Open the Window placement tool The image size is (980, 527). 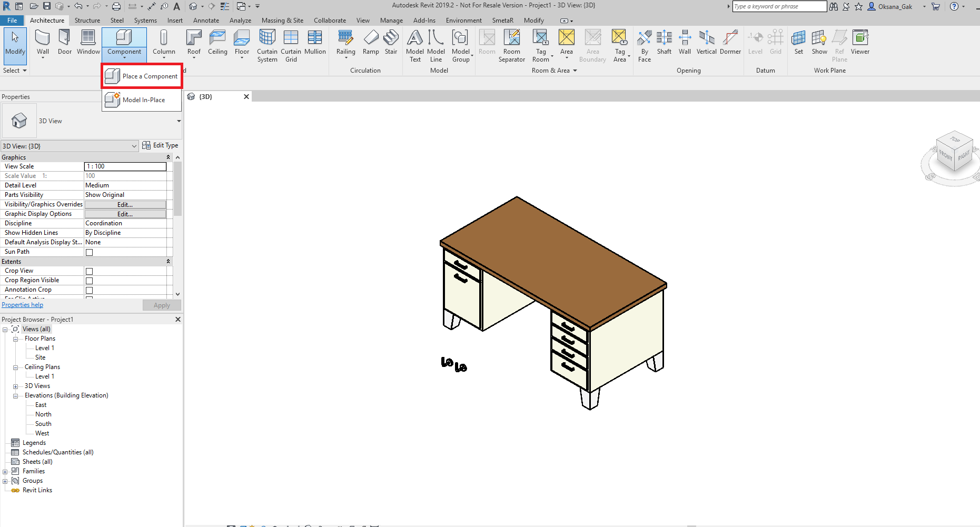point(87,42)
